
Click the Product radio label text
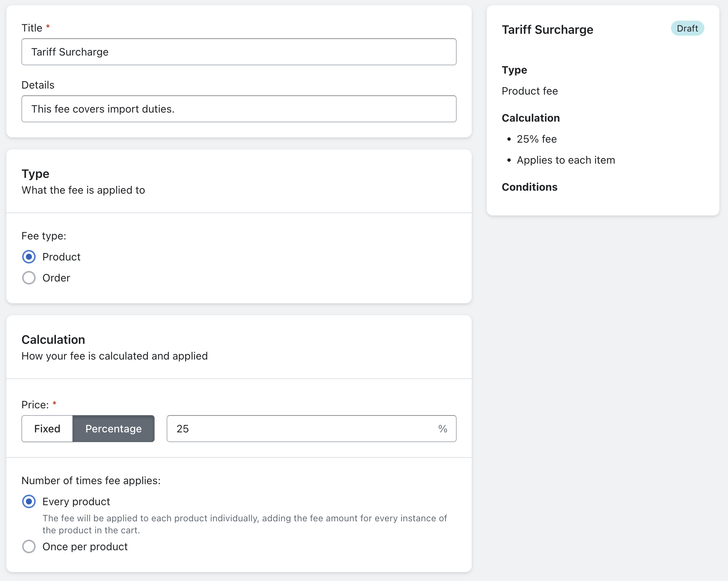pos(62,257)
